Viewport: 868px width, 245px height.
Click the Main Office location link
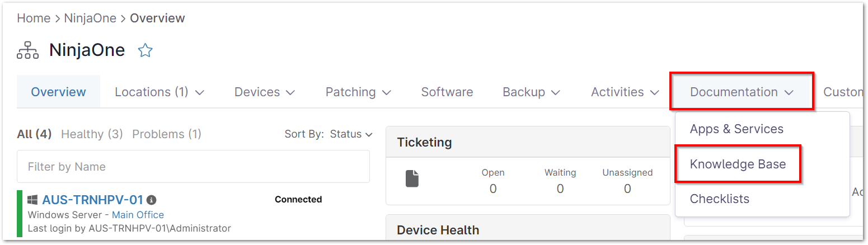pyautogui.click(x=138, y=215)
